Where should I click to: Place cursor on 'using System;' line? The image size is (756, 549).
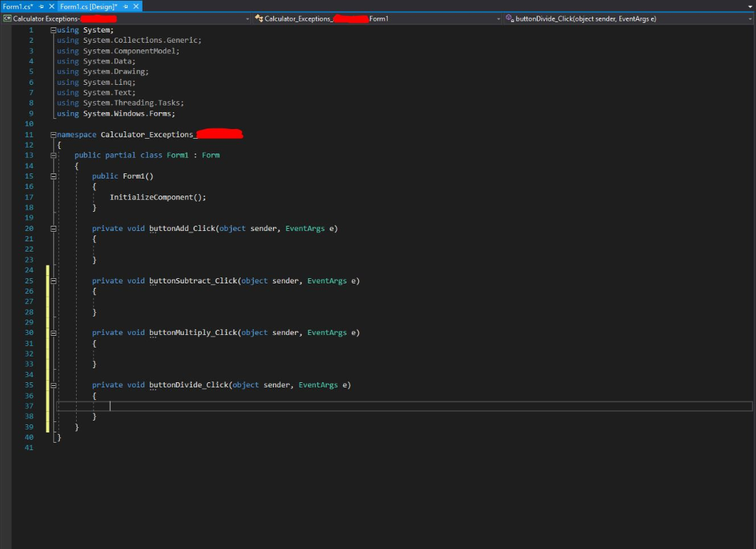[x=86, y=30]
